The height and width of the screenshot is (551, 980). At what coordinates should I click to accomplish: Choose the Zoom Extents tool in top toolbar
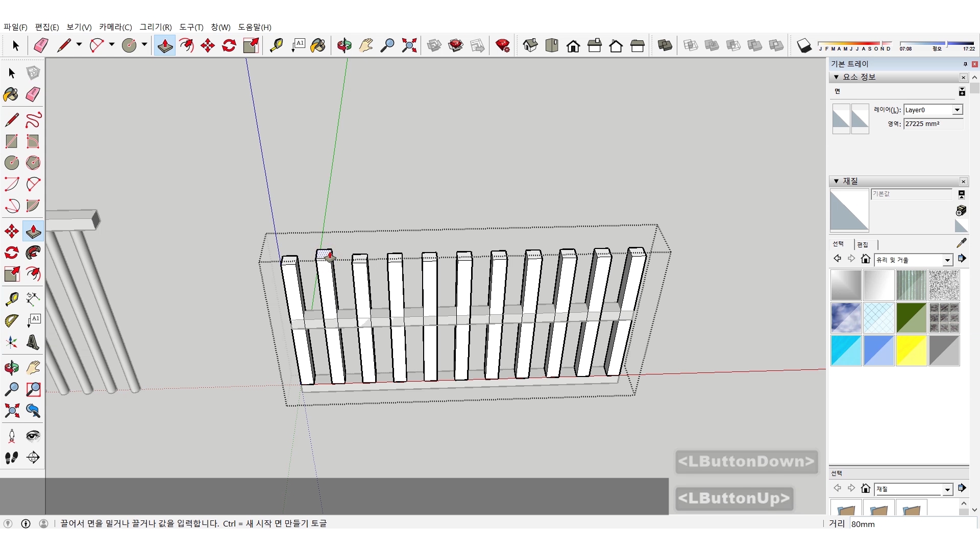[409, 45]
